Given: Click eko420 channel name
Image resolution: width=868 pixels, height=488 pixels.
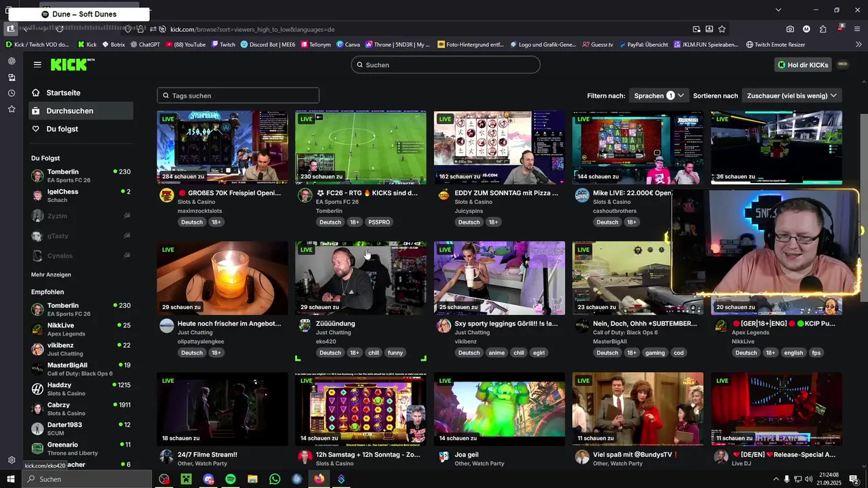Looking at the screenshot, I should 326,342.
